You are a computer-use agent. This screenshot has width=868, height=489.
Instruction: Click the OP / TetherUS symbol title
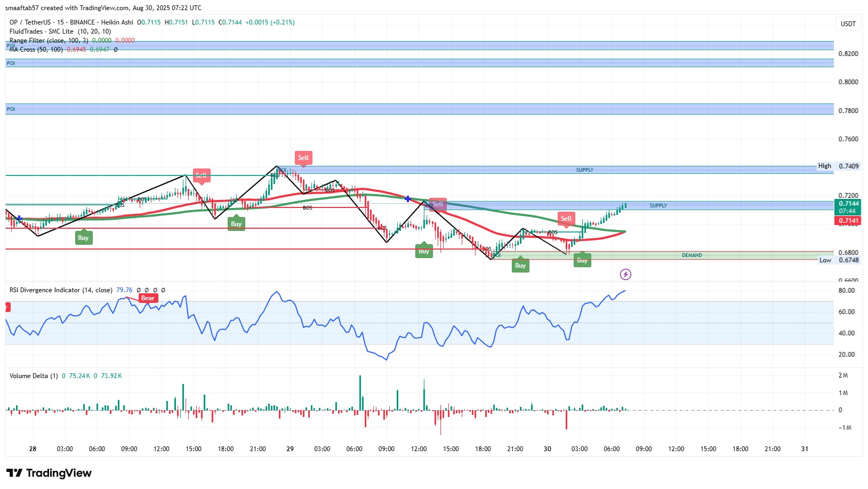tap(30, 22)
